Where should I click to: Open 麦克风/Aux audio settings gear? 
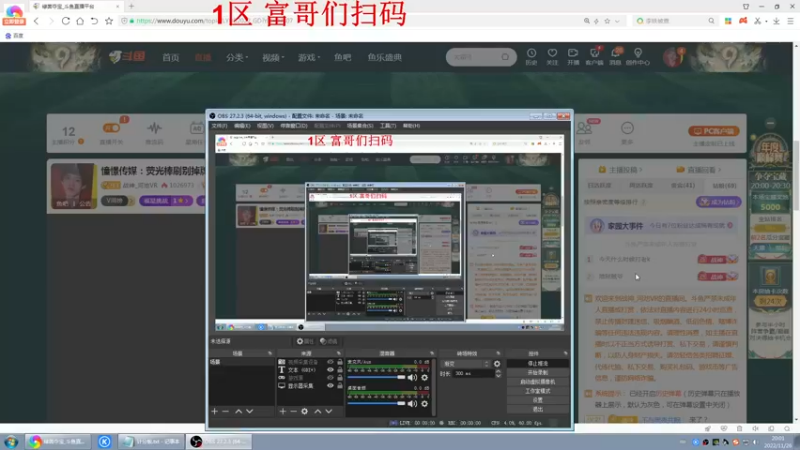424,378
